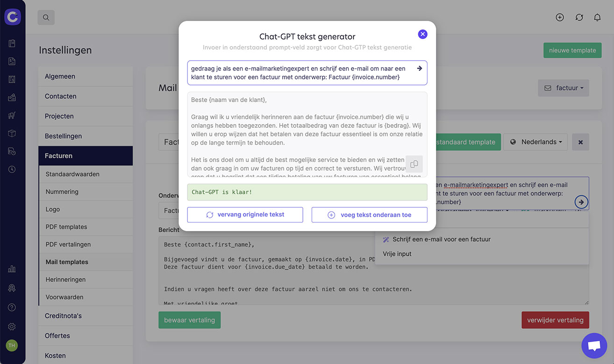Click 'vervang originele tekst' button
The height and width of the screenshot is (364, 614).
(245, 215)
